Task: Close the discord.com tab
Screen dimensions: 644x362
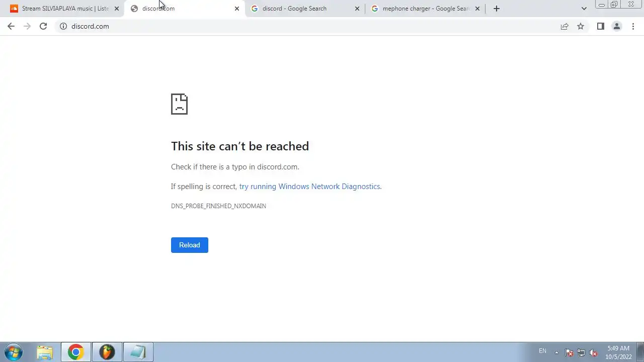Action: pos(237,9)
